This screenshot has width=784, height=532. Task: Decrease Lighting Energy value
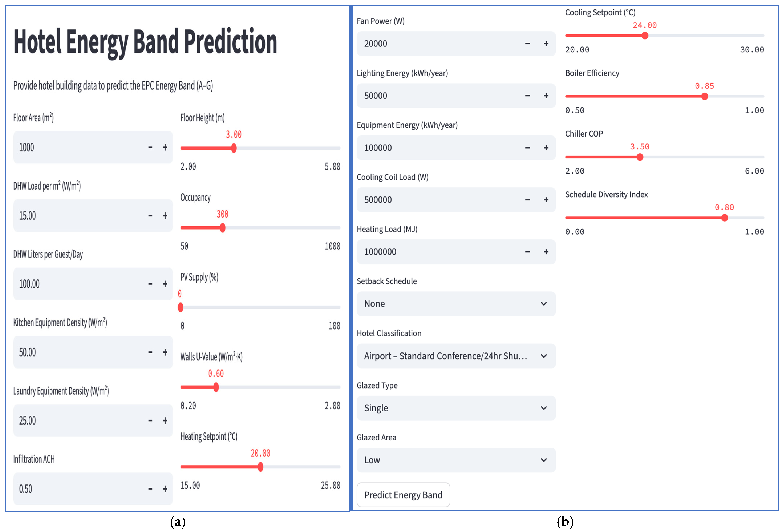(527, 96)
